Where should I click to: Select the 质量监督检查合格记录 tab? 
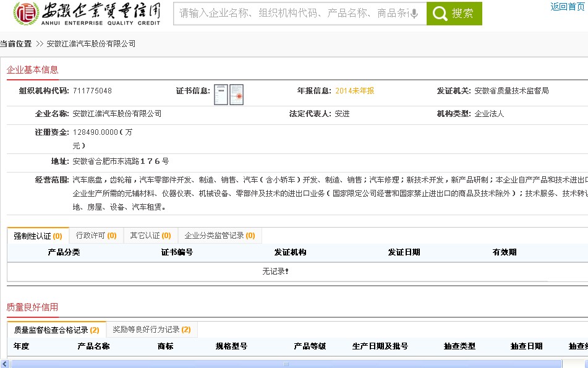coord(56,330)
